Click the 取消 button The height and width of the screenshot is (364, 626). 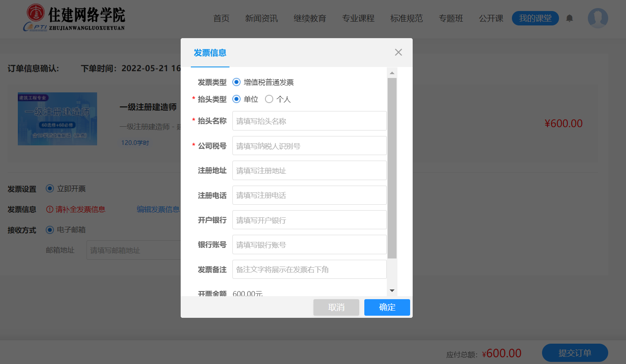(336, 307)
